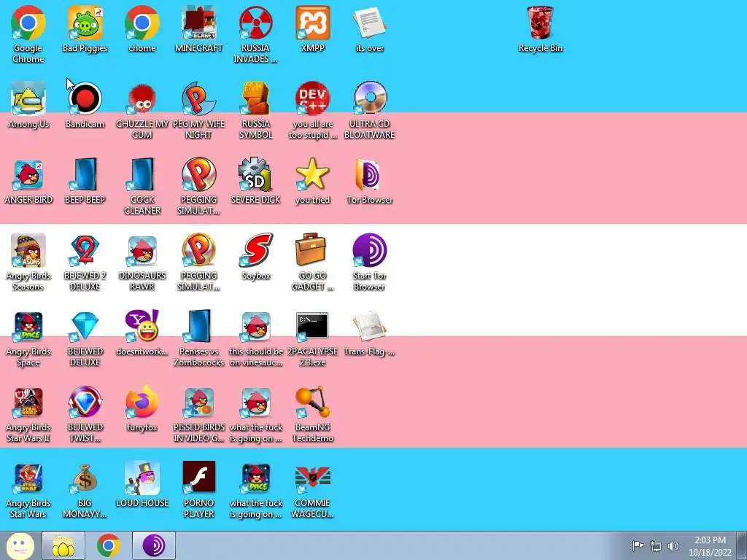Select the BIG MONAYY money bag icon
The image size is (747, 560).
[85, 489]
